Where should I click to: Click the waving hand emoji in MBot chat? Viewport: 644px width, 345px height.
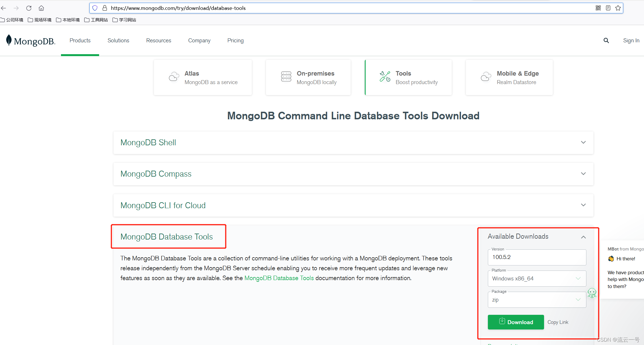611,259
